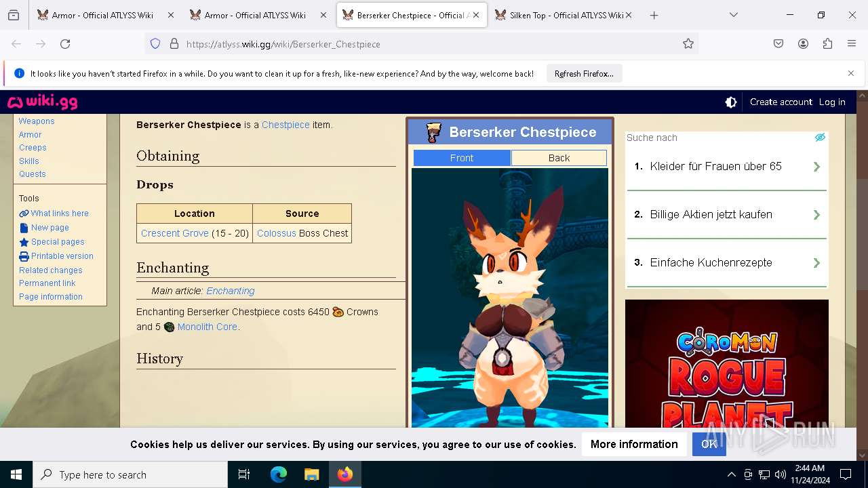Open Quests sidebar link
This screenshot has width=868, height=488.
(x=33, y=174)
